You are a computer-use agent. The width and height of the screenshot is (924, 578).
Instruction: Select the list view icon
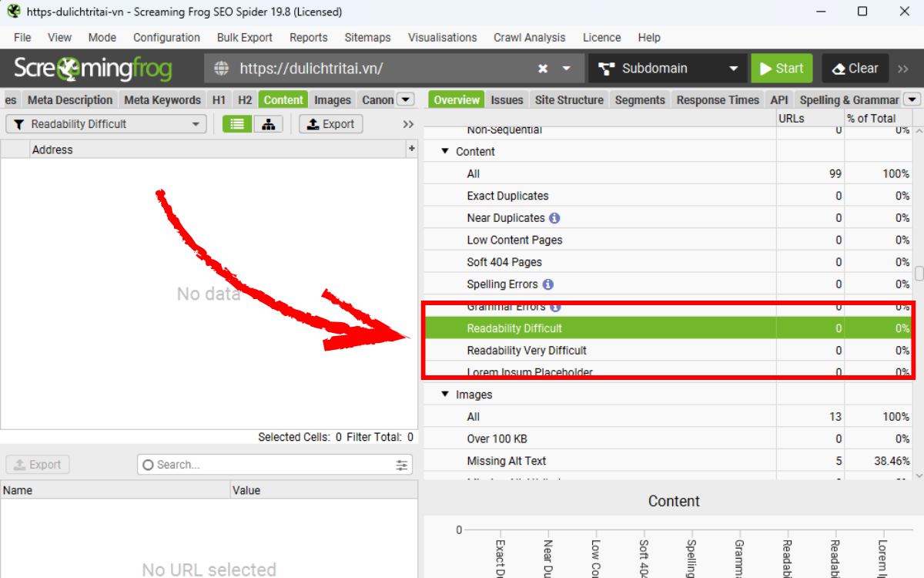pos(237,124)
